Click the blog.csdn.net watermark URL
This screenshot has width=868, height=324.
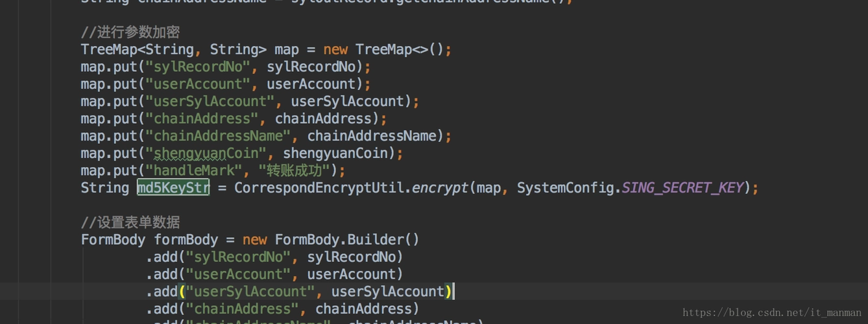772,313
